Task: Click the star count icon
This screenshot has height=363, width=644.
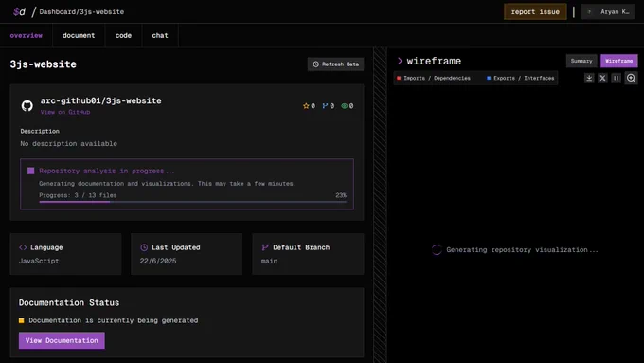Action: point(306,106)
